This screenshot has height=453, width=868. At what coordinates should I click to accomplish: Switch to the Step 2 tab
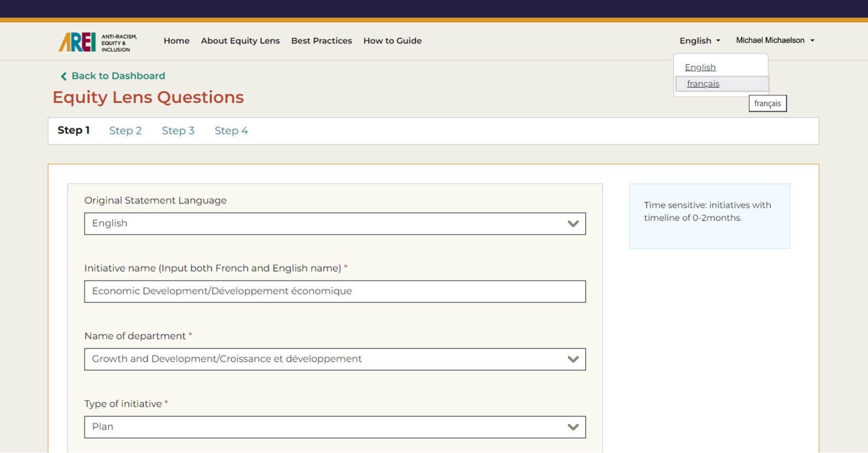tap(125, 131)
